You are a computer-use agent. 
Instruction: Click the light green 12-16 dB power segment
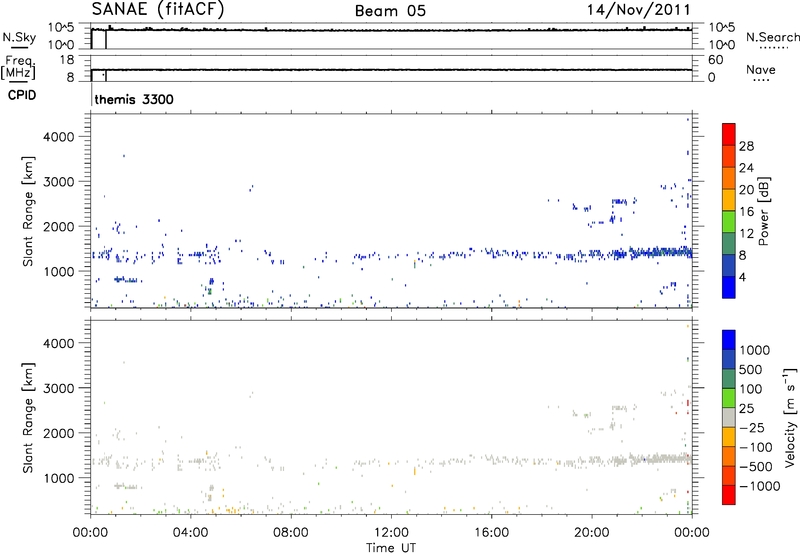tap(729, 221)
